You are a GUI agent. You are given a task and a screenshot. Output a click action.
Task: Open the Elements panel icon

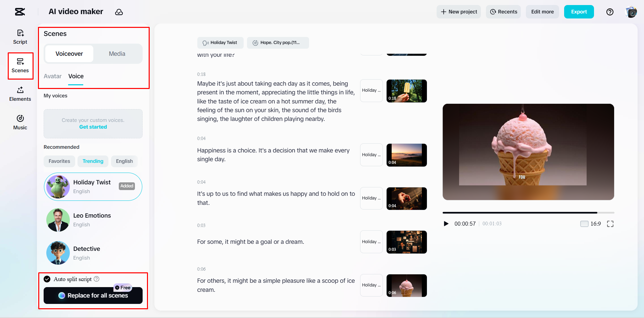20,94
